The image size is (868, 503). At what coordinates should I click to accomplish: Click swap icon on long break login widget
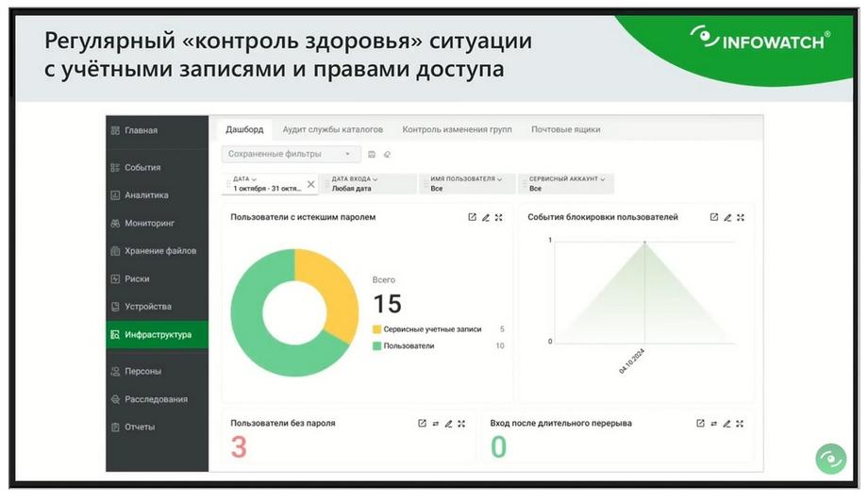coord(713,424)
